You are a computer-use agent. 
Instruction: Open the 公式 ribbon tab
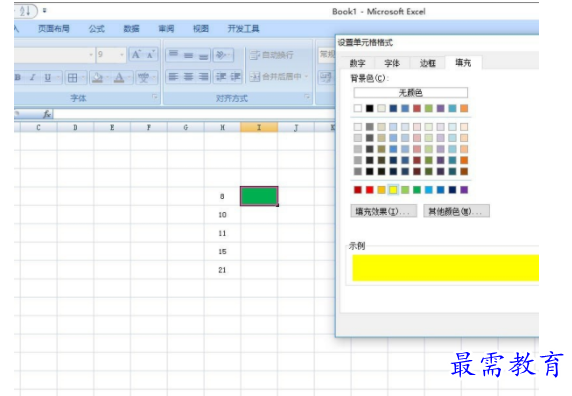click(97, 28)
